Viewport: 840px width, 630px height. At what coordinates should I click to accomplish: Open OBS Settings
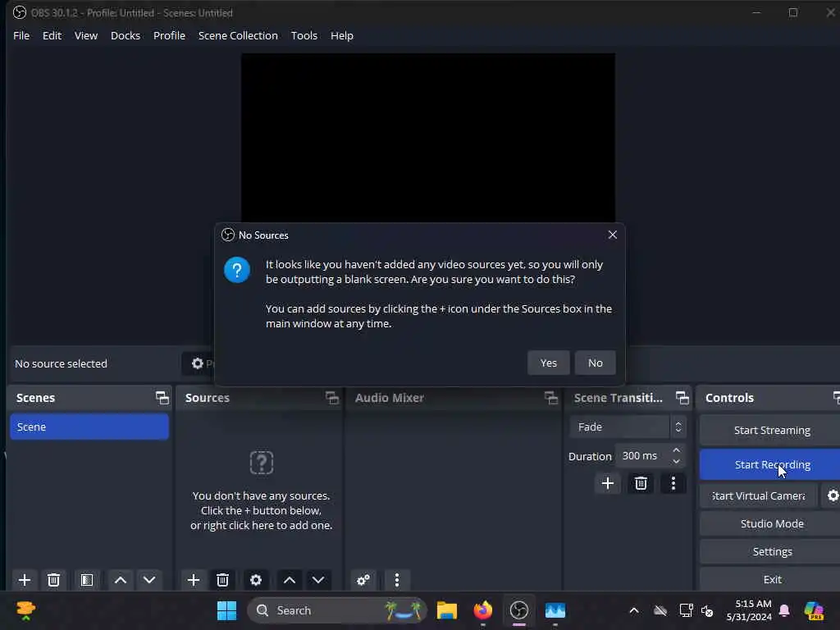point(771,551)
